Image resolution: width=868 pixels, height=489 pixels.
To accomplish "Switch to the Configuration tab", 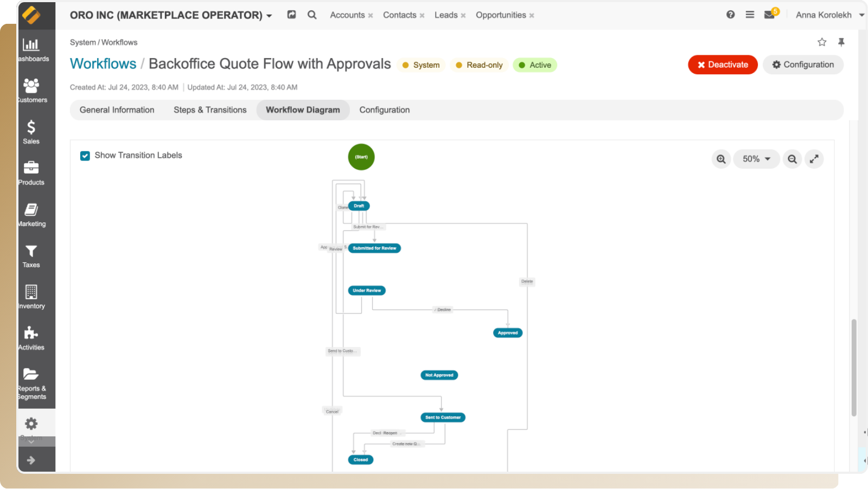I will click(x=385, y=110).
